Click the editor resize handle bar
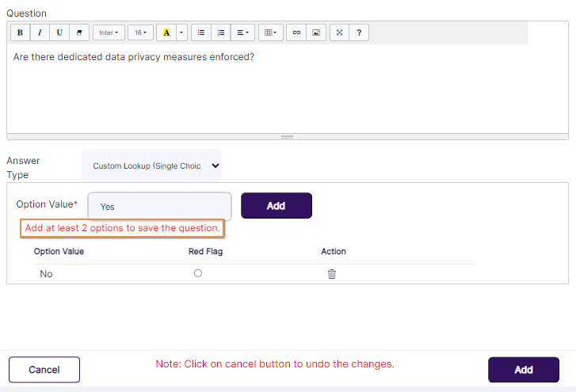This screenshot has height=392, width=576. point(288,136)
